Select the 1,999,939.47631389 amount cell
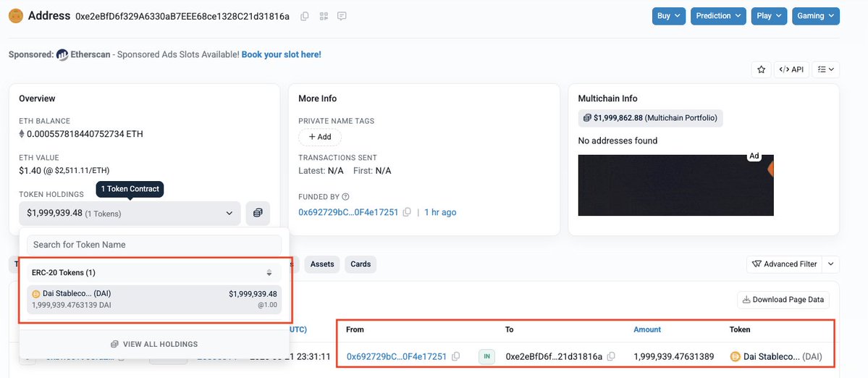The width and height of the screenshot is (868, 378). pos(674,356)
